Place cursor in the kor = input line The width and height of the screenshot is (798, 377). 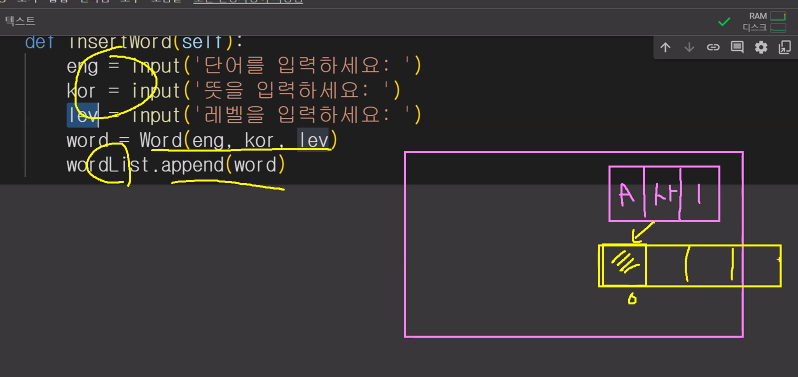(234, 91)
